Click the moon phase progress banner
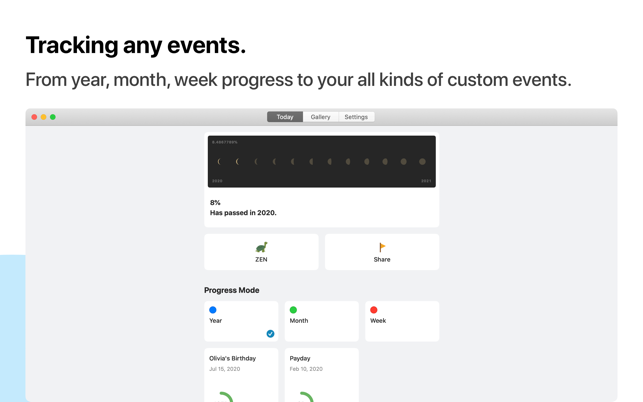Screen dimensions: 643x402 coord(321,162)
